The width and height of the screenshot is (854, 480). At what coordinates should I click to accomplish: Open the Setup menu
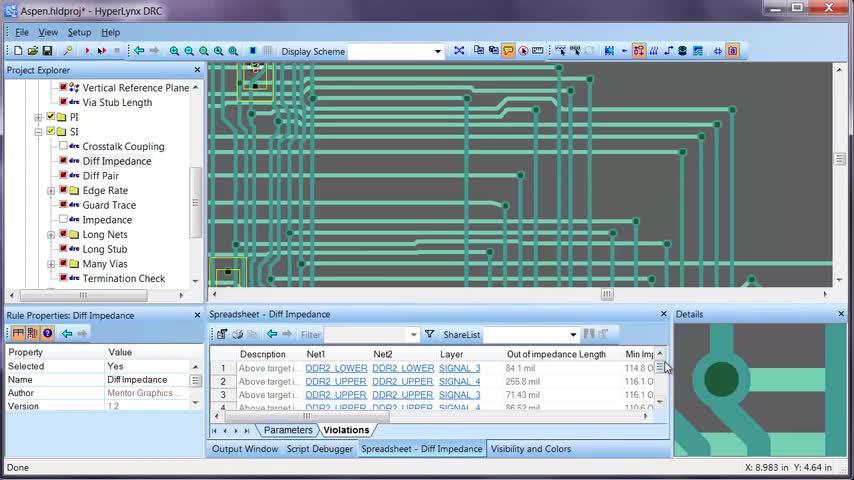click(x=79, y=32)
